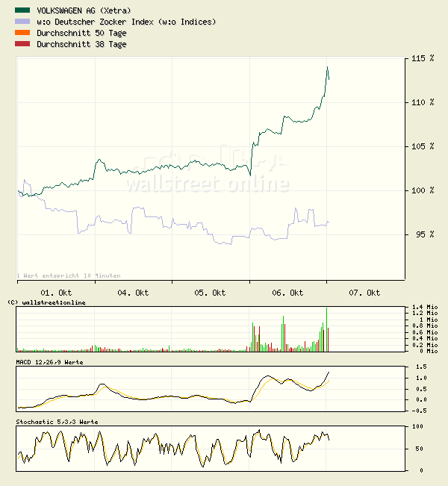The image size is (448, 486).
Task: Click the orange Durchschnitt 50 Tage swatch
Action: [22, 33]
